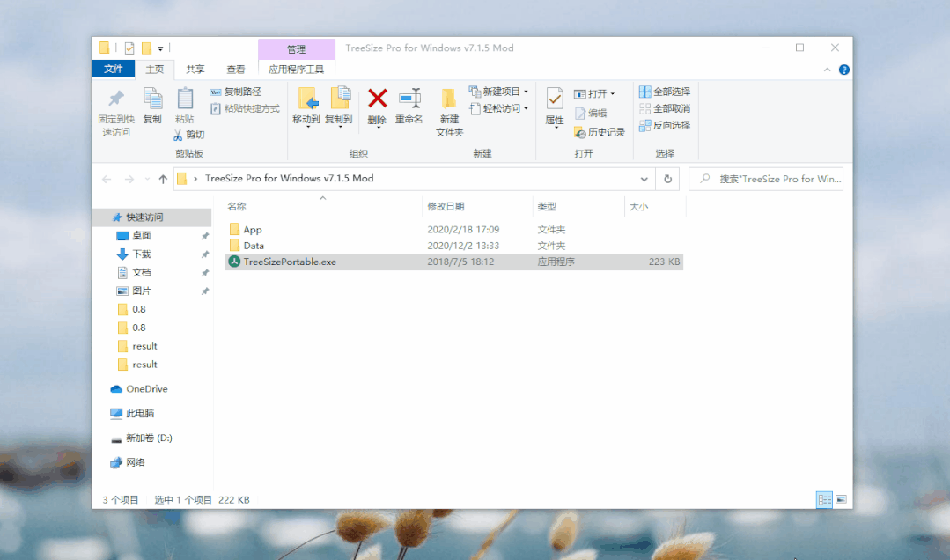Click the address bar path text
This screenshot has height=560, width=950.
coord(289,178)
